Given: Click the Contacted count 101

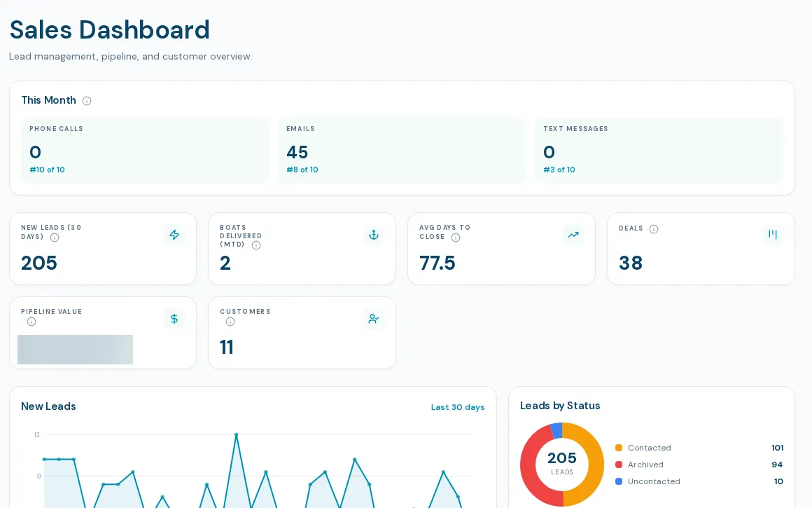Looking at the screenshot, I should (777, 448).
